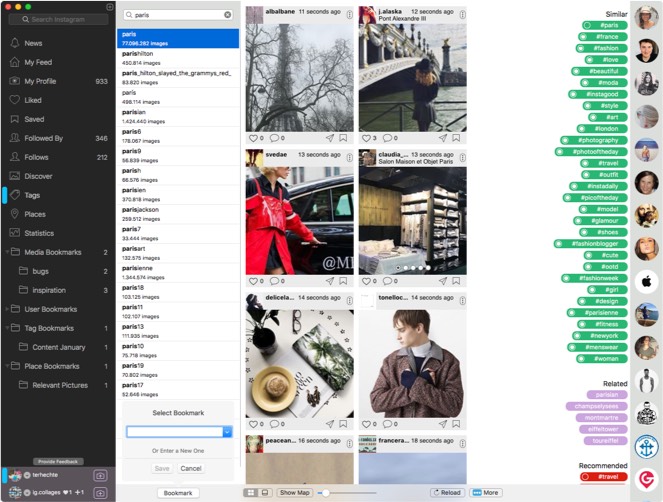Toggle the #fashion similar tag
This screenshot has width=663, height=502.
pos(602,48)
